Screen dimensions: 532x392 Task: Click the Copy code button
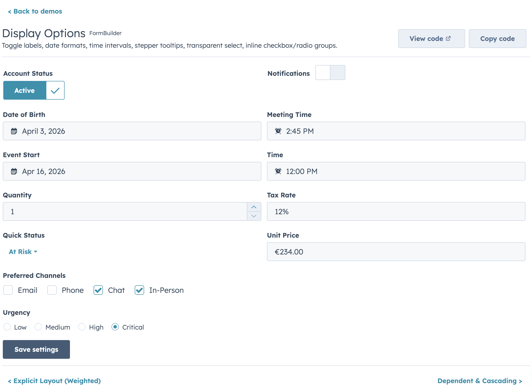497,39
